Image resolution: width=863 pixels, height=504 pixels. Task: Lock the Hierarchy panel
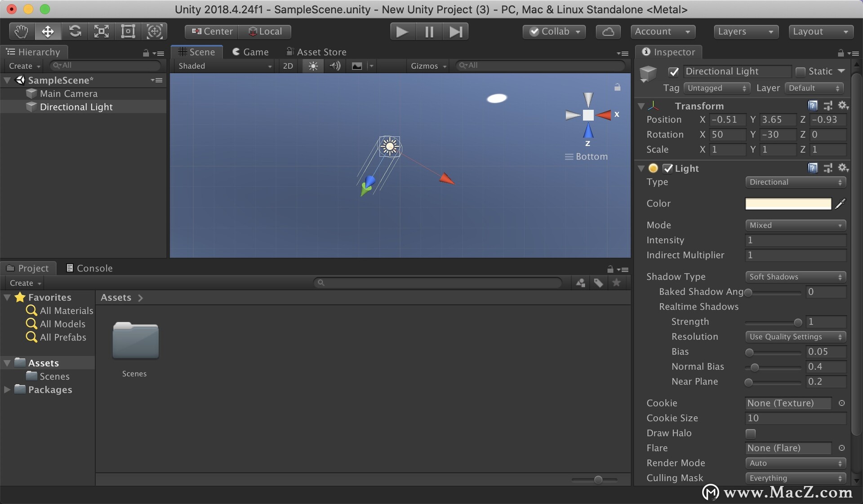point(146,53)
